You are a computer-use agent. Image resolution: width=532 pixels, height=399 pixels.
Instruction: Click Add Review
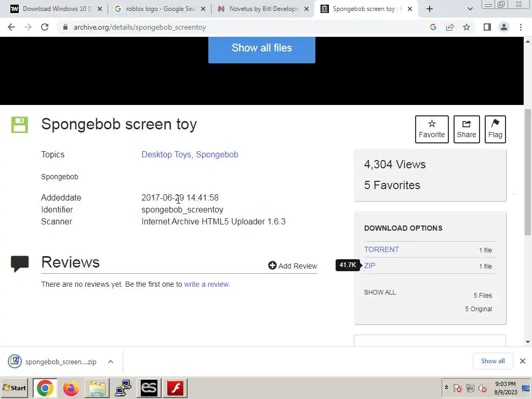(292, 265)
